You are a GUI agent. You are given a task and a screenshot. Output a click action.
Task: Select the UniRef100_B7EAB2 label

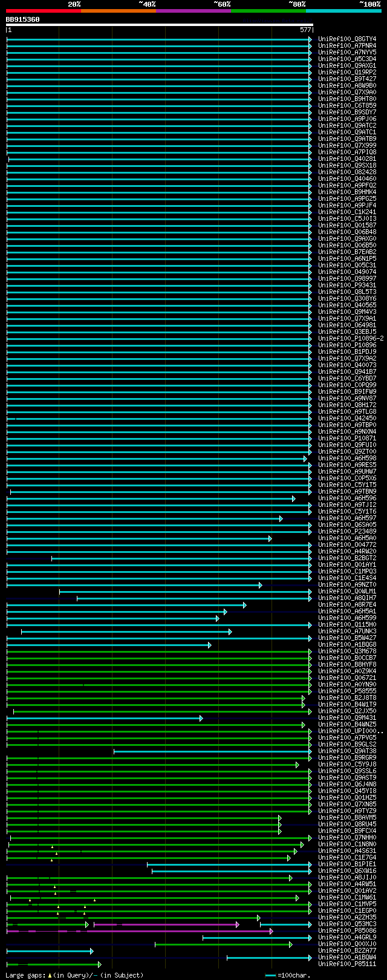pos(347,252)
